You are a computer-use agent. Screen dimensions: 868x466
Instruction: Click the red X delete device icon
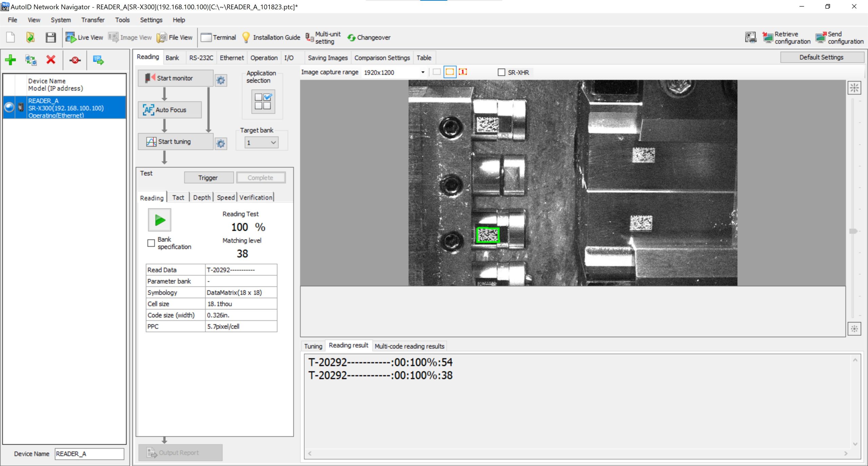tap(51, 60)
